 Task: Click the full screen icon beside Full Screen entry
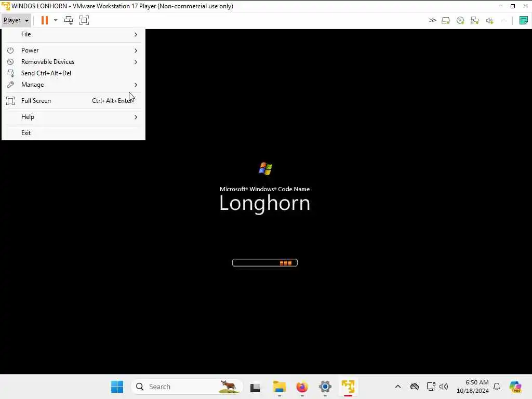pyautogui.click(x=10, y=101)
